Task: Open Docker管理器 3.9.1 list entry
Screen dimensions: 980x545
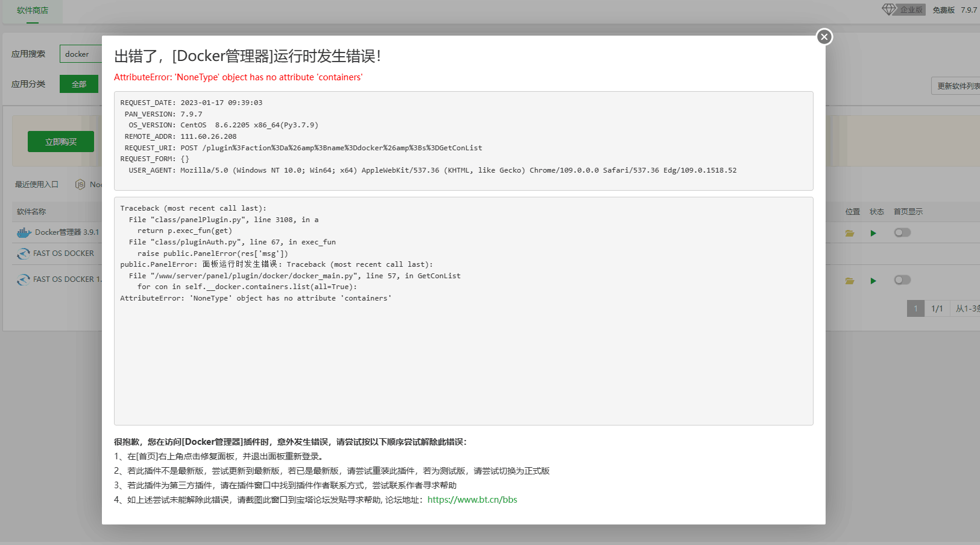Action: 67,232
